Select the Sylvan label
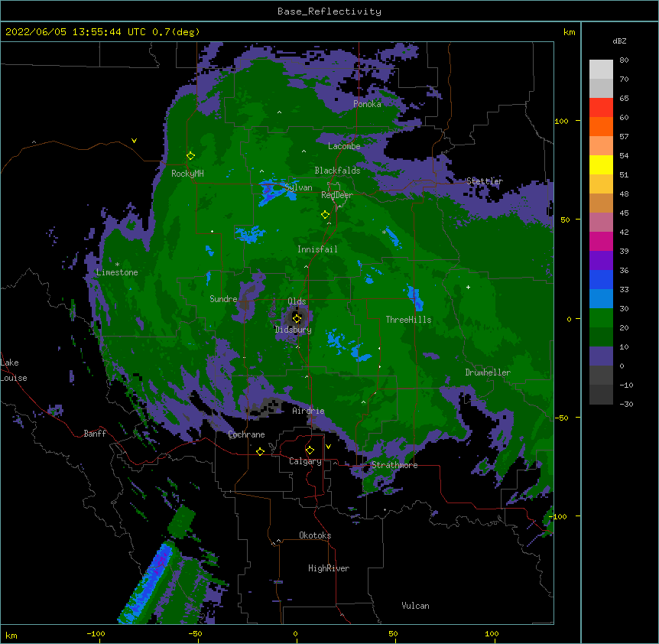This screenshot has height=644, width=659. point(298,187)
